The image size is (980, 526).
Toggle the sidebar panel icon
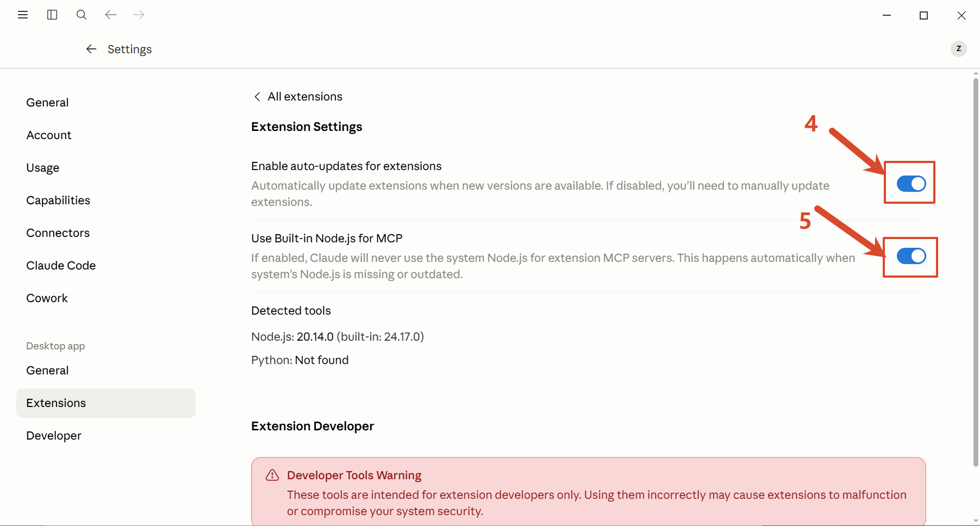pos(52,15)
